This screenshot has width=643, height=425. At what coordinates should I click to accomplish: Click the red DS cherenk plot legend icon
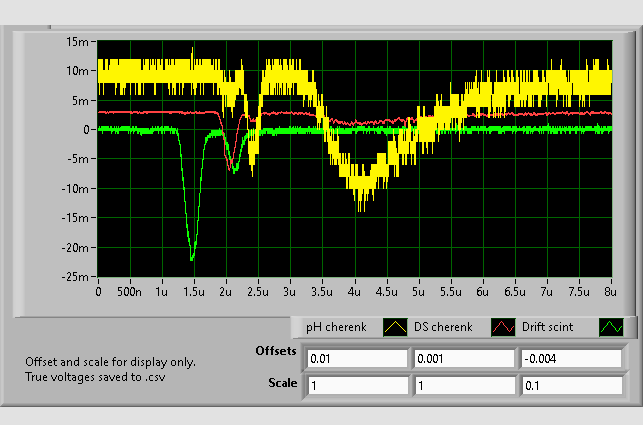503,327
